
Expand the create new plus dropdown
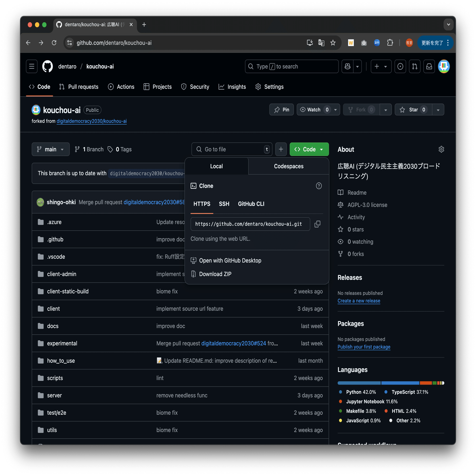click(x=381, y=66)
